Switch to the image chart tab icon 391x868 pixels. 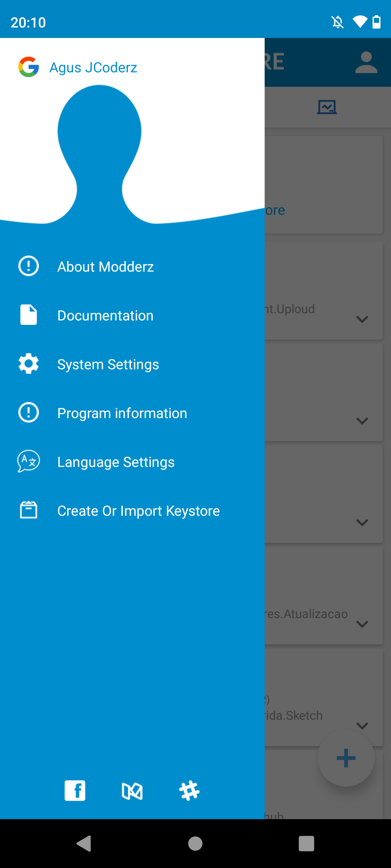click(x=327, y=107)
